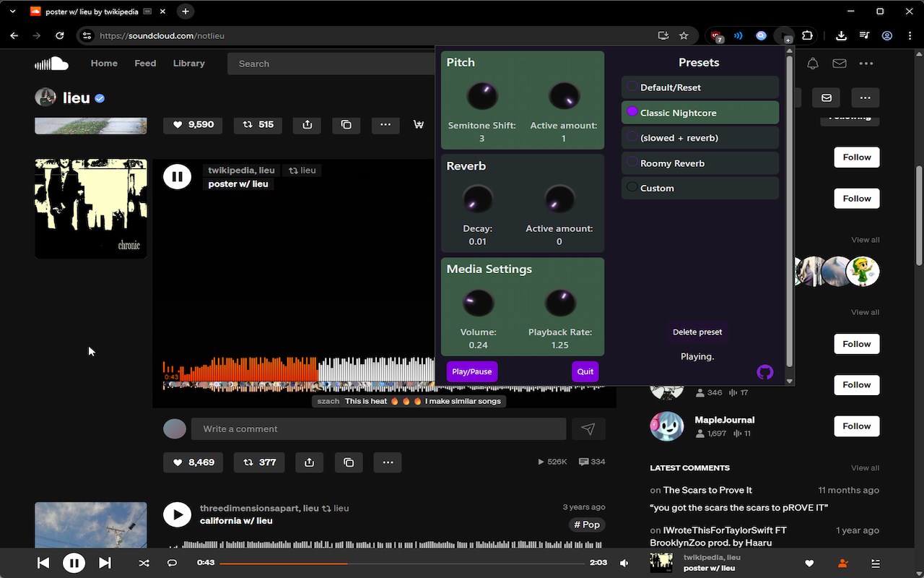Repost poster w/ lieu track (377)
The image size is (924, 578).
click(259, 462)
